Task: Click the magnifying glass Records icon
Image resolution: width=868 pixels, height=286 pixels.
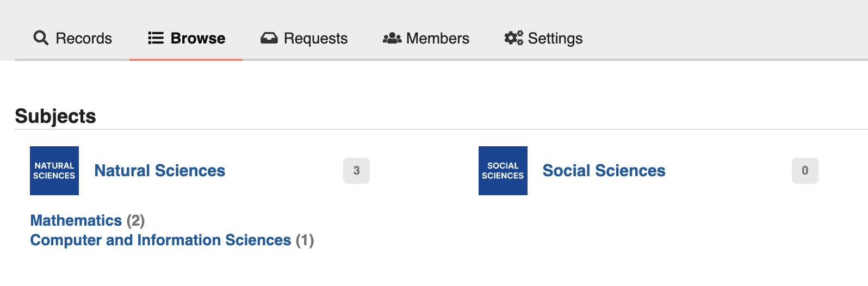Action: (x=41, y=38)
